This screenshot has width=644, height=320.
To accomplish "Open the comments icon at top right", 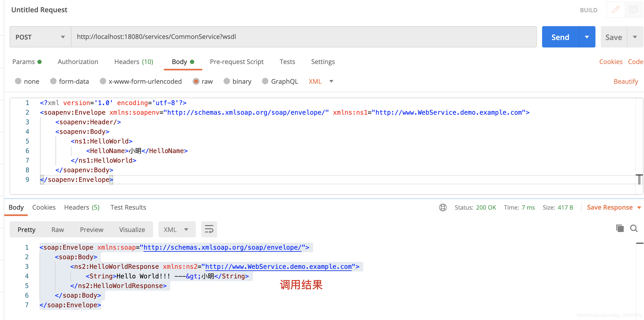I will point(633,10).
